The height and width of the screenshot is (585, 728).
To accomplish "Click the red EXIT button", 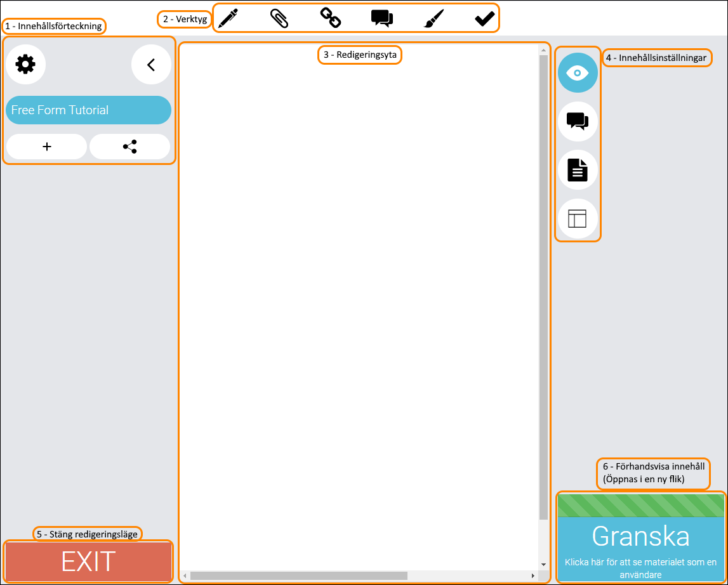I will (x=88, y=562).
